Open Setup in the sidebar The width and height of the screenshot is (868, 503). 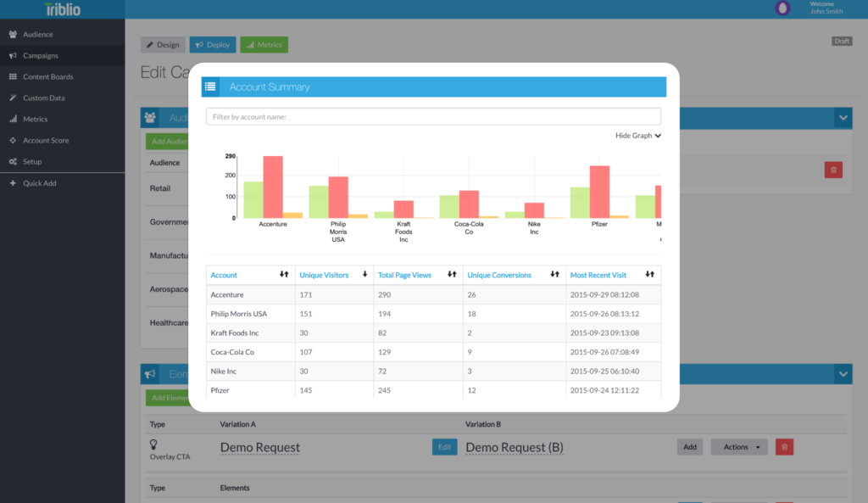click(62, 162)
